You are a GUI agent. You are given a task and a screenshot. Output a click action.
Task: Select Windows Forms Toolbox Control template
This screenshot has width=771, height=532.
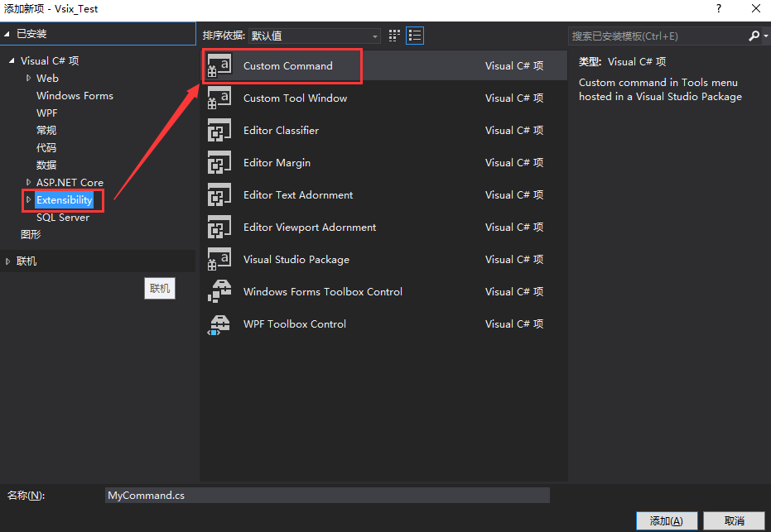pos(384,292)
